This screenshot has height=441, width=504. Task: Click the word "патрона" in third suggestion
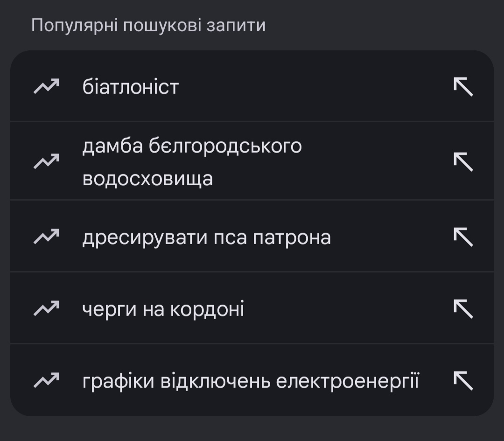click(x=292, y=238)
